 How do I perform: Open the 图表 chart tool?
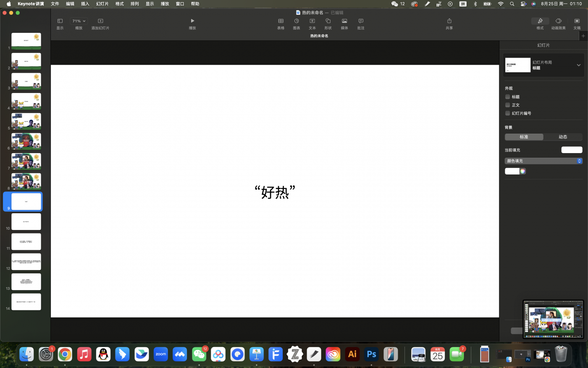[297, 21]
